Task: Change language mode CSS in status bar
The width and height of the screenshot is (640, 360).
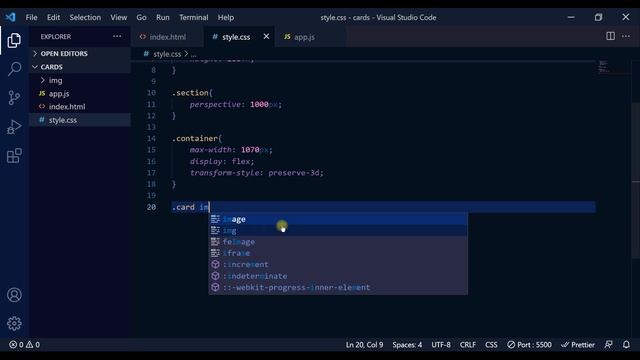Action: (x=491, y=344)
